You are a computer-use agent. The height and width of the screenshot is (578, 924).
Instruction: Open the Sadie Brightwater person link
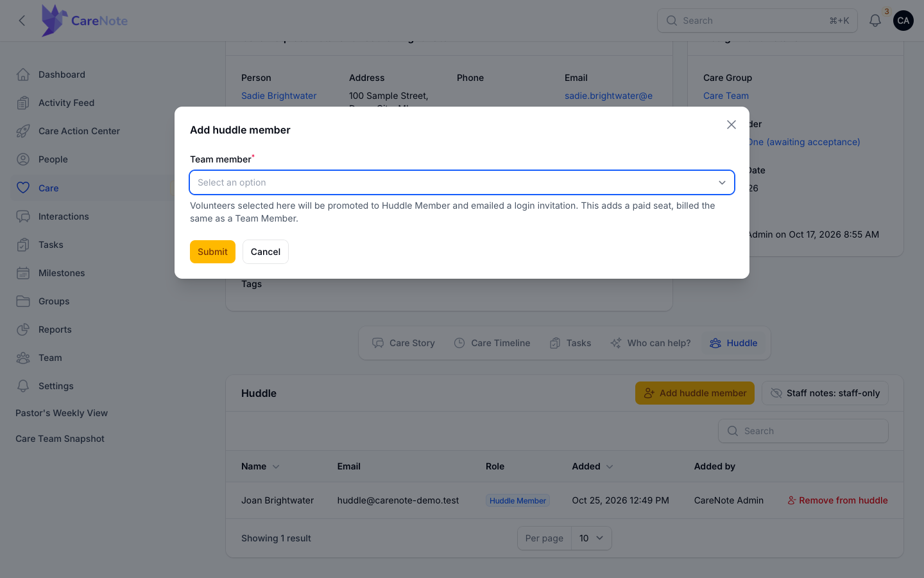[278, 96]
